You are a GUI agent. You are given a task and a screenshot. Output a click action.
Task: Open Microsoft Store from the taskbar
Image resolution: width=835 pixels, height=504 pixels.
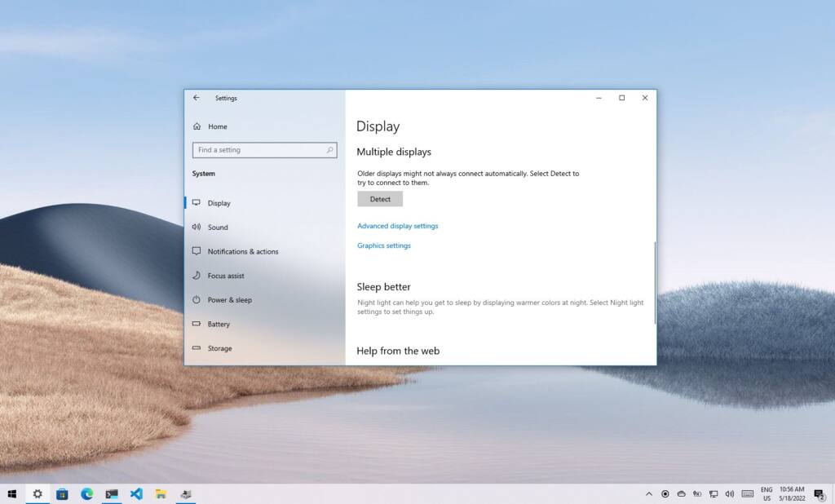coord(62,493)
